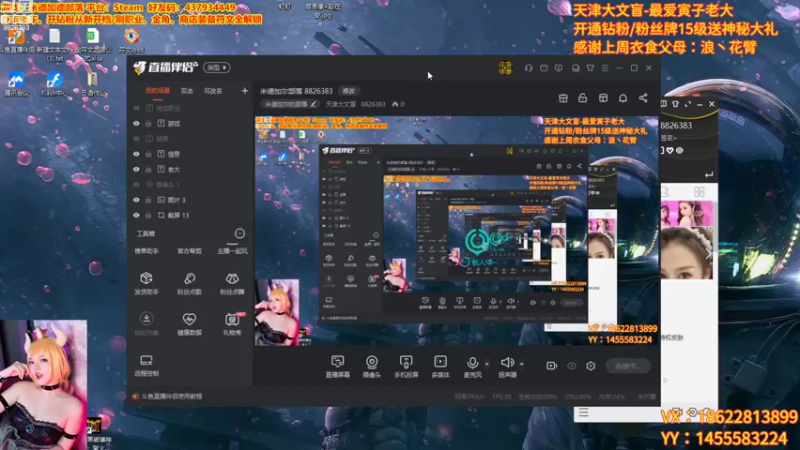The height and width of the screenshot is (450, 800).
Task: Open the 日志作业 desktop folder icon
Action: 93,84
